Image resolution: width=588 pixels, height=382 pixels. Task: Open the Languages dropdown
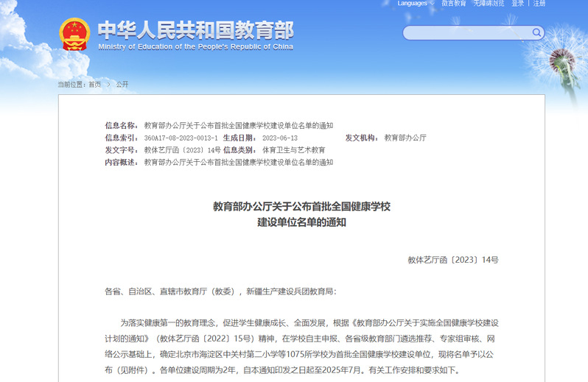(x=416, y=4)
